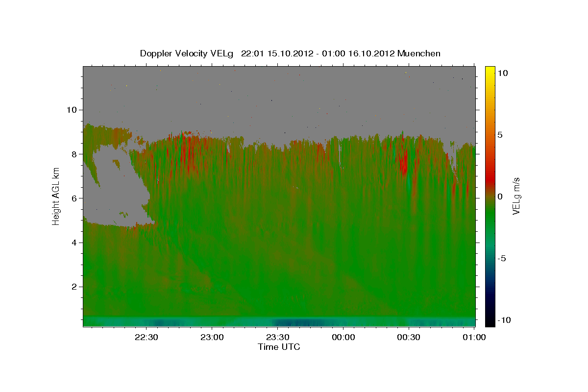The width and height of the screenshot is (588, 392).
Task: Select the 'Time UTC' axis title
Action: [x=279, y=347]
